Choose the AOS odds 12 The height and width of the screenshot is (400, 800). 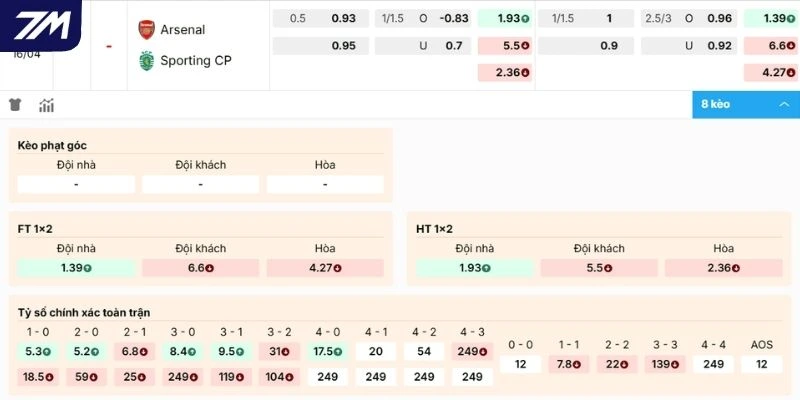click(x=762, y=364)
